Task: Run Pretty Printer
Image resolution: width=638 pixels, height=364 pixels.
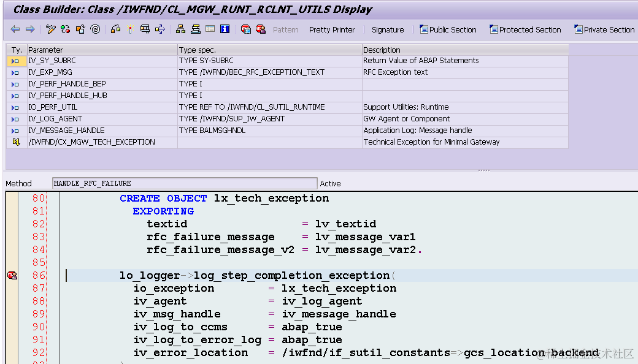Action: [x=332, y=29]
